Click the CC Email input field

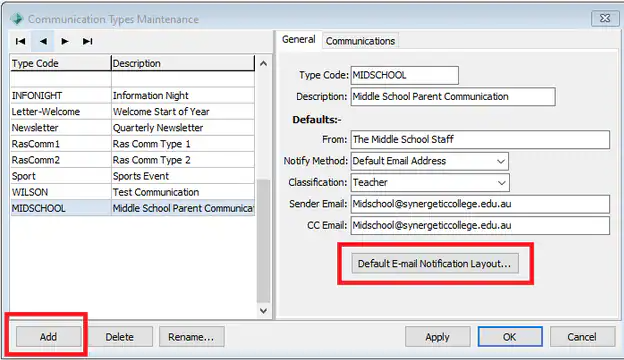[x=480, y=226]
